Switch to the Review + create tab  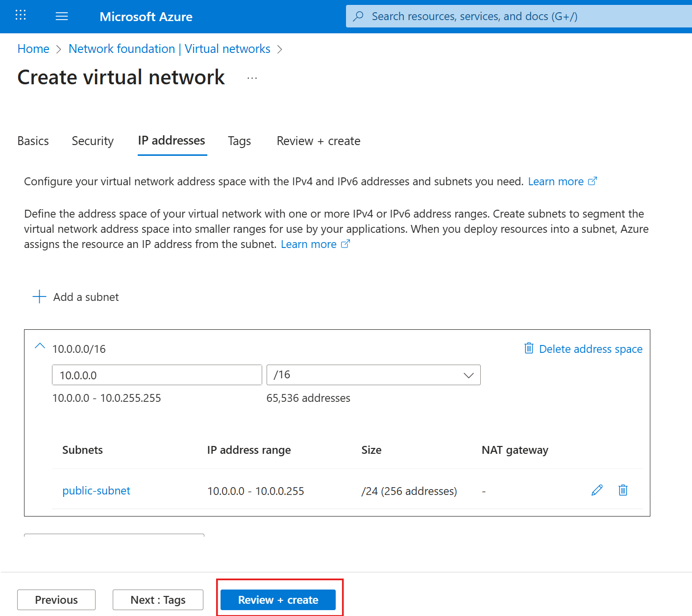(x=318, y=141)
